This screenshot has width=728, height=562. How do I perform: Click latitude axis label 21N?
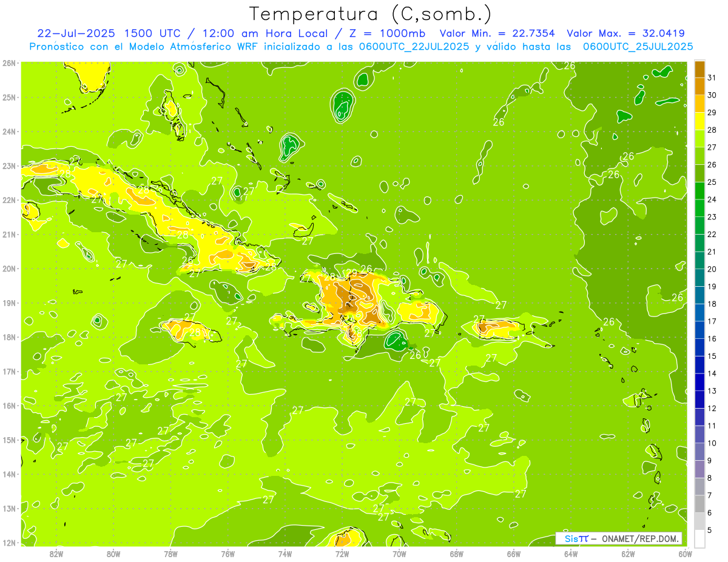(9, 235)
